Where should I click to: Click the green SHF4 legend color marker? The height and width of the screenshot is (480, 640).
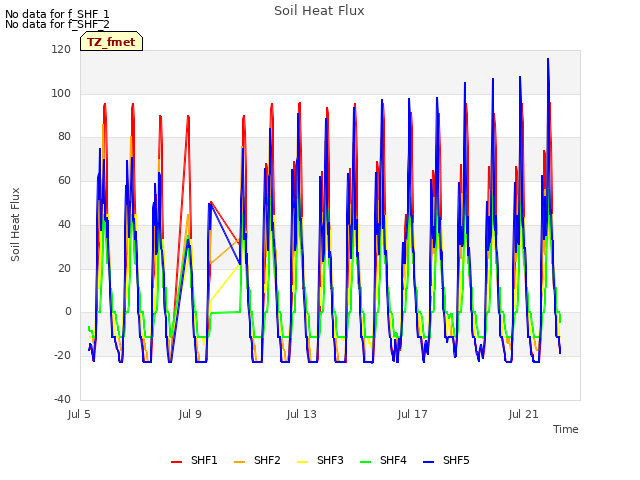[365, 462]
